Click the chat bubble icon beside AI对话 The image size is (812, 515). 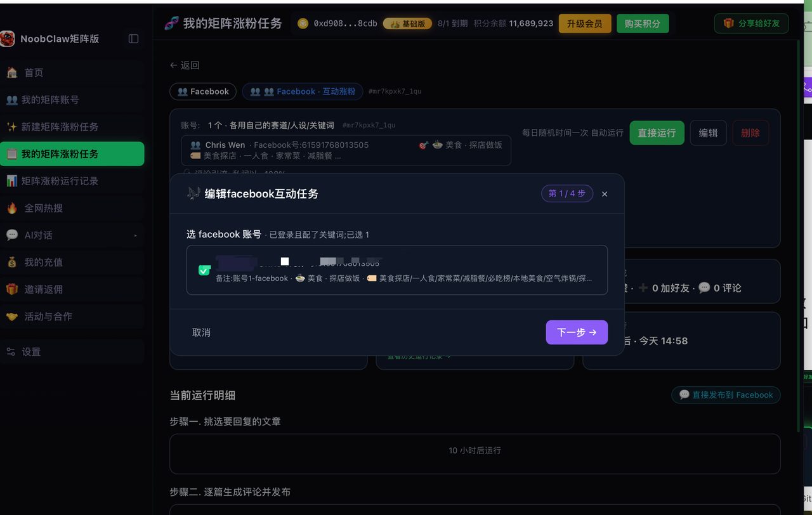pos(11,235)
